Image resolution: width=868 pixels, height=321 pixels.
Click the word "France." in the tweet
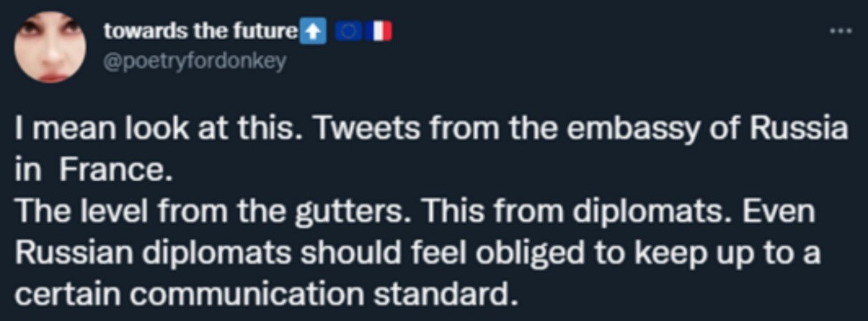pyautogui.click(x=114, y=172)
